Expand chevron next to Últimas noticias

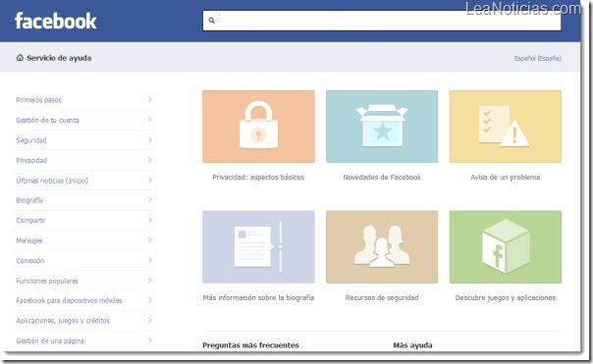pyautogui.click(x=150, y=180)
